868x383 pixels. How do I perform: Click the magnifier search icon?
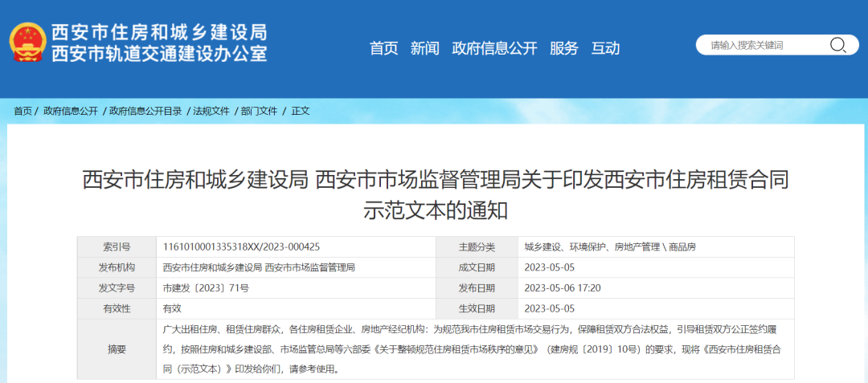(x=837, y=45)
